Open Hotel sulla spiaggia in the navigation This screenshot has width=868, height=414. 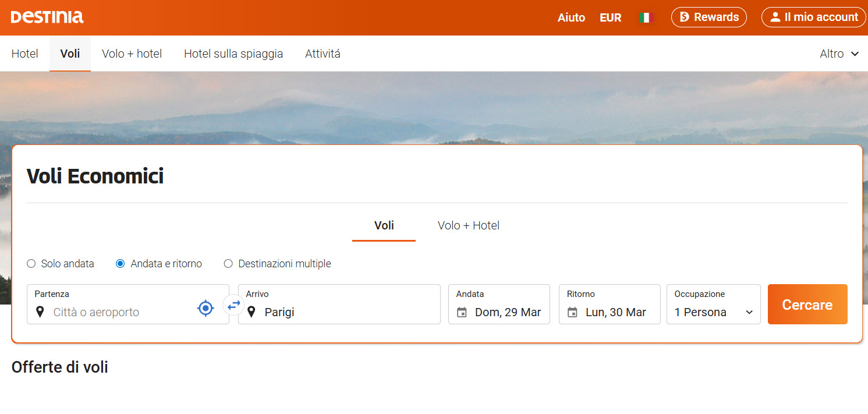233,54
